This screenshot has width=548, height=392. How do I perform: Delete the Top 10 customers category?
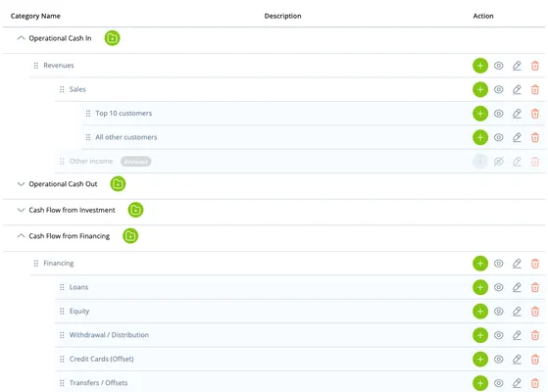point(535,114)
